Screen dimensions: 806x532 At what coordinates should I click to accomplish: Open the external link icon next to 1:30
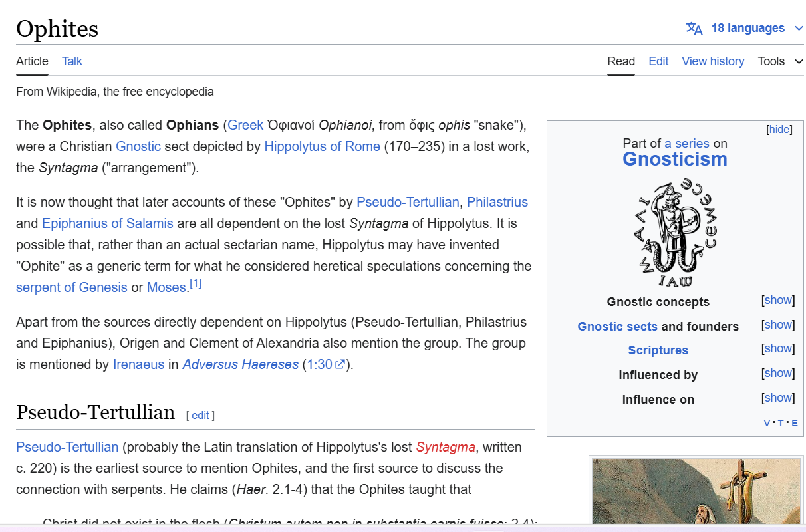(340, 364)
